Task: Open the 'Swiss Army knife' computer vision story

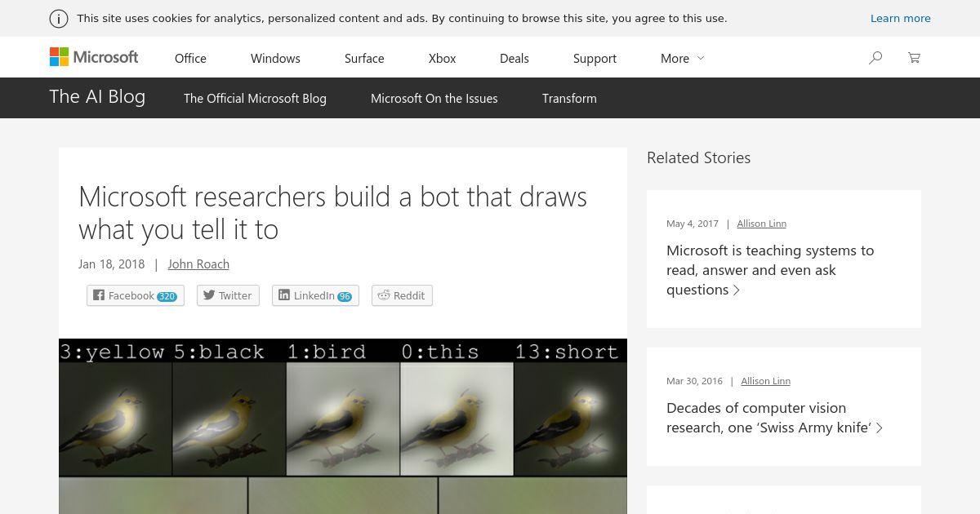Action: coord(774,418)
